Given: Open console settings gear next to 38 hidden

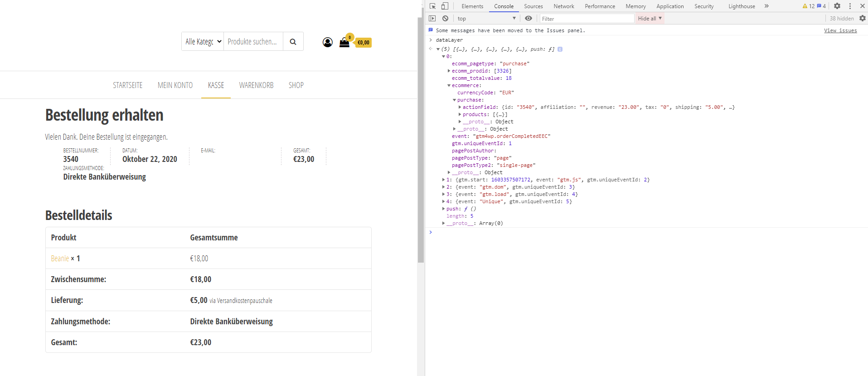Looking at the screenshot, I should pyautogui.click(x=862, y=19).
